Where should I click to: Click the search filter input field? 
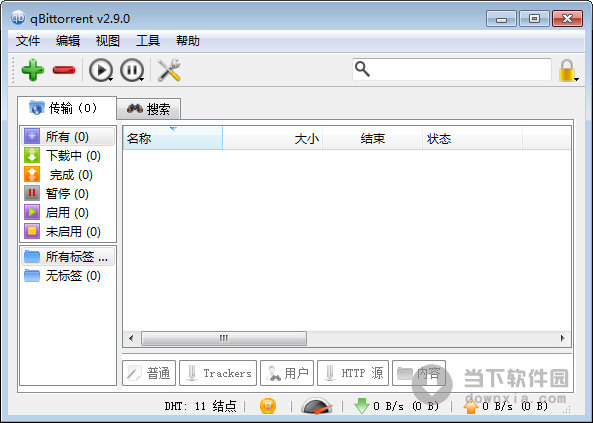(x=452, y=69)
